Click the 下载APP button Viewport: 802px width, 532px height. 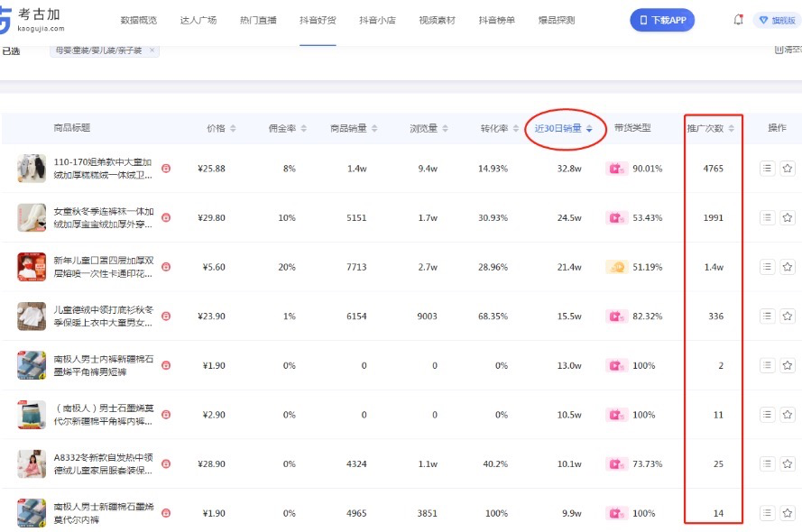click(x=662, y=20)
